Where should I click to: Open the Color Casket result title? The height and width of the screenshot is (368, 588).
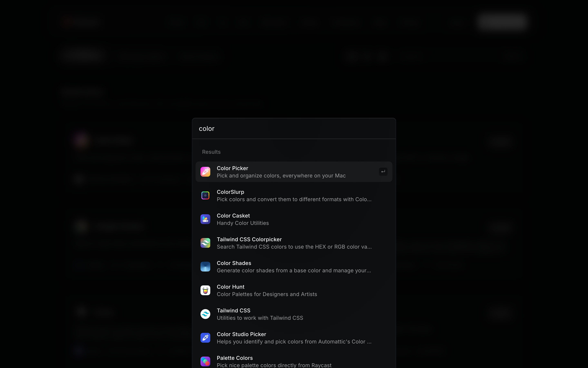(233, 216)
